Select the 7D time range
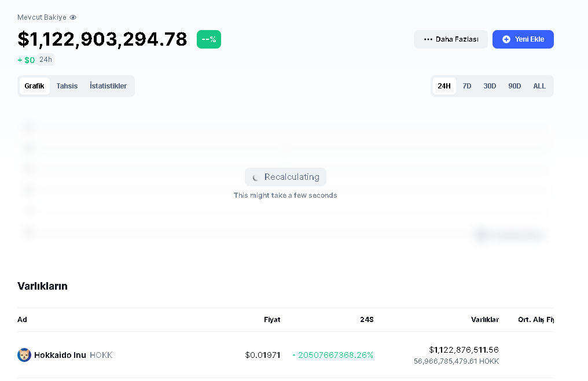This screenshot has width=588, height=381. point(467,86)
